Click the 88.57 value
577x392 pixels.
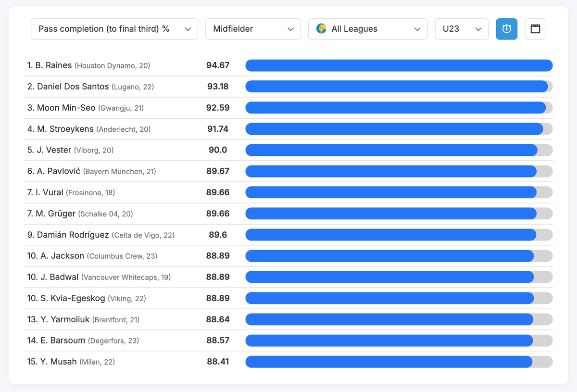click(x=218, y=341)
